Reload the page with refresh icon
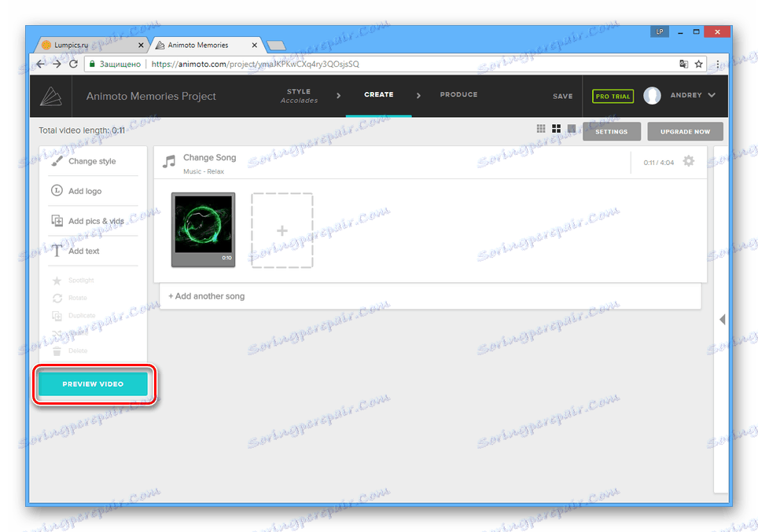 pyautogui.click(x=73, y=64)
